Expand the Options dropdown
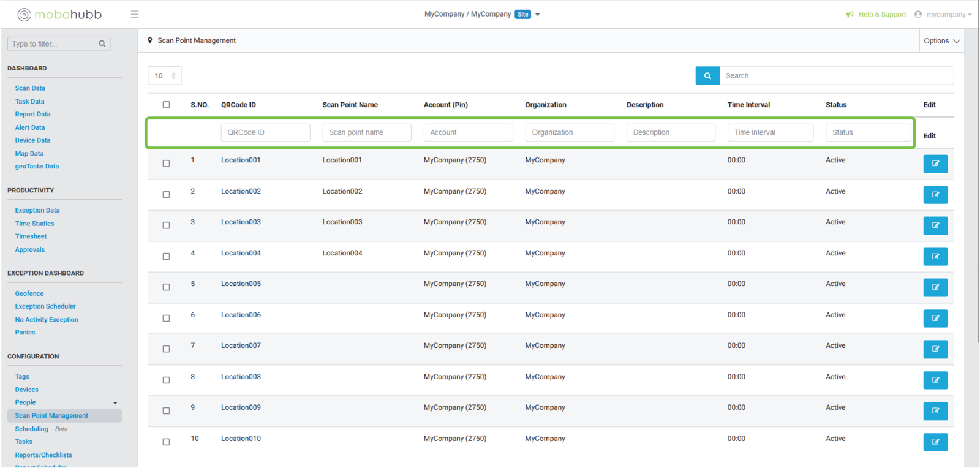The width and height of the screenshot is (980, 468). [941, 41]
